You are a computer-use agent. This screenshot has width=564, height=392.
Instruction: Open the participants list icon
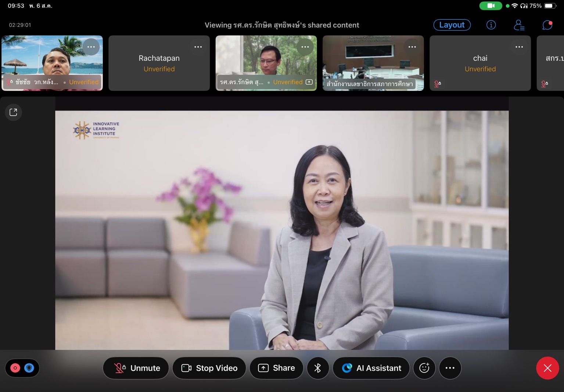(x=519, y=25)
